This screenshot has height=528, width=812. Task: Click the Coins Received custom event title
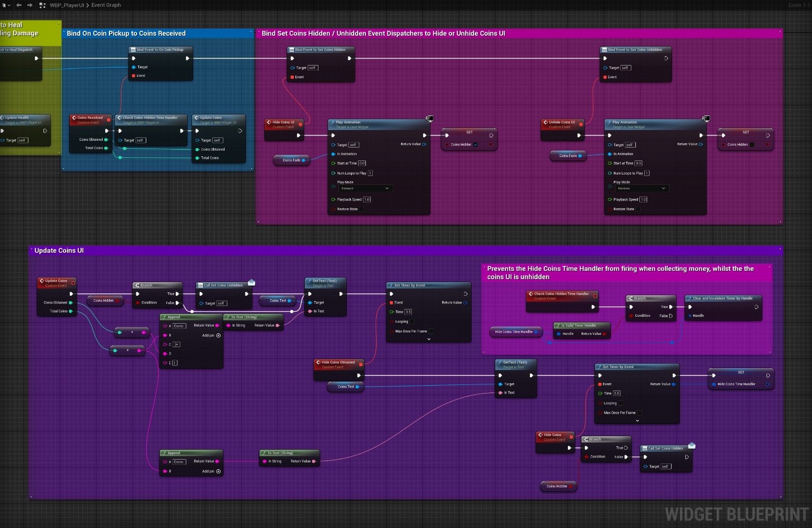pyautogui.click(x=90, y=117)
